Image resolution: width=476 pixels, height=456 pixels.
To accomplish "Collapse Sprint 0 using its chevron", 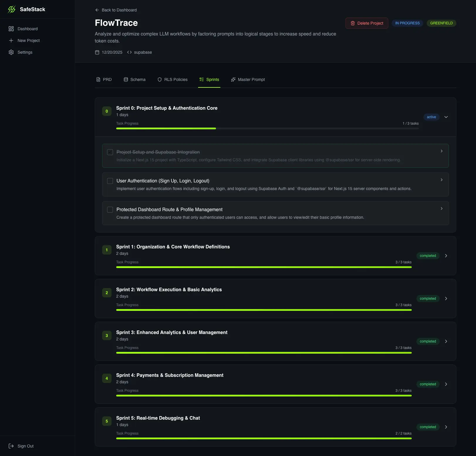I will [446, 117].
